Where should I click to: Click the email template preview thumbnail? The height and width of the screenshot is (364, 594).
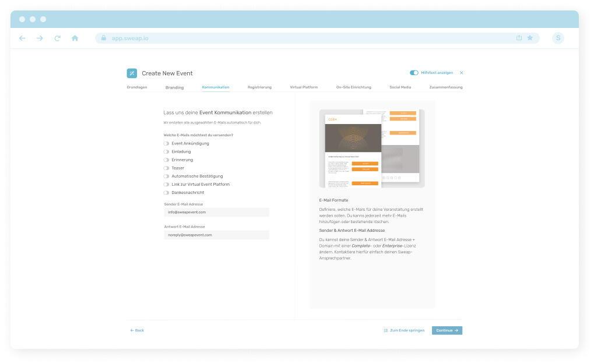pos(372,149)
